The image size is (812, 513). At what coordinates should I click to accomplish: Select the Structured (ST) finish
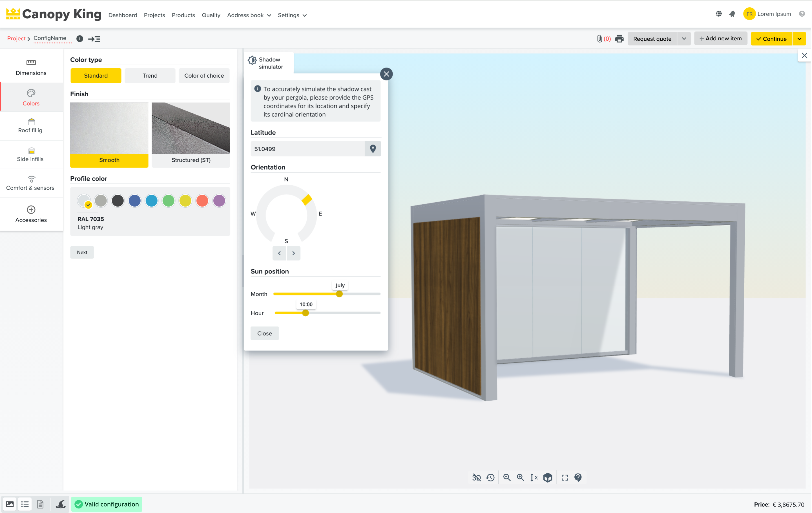(191, 135)
